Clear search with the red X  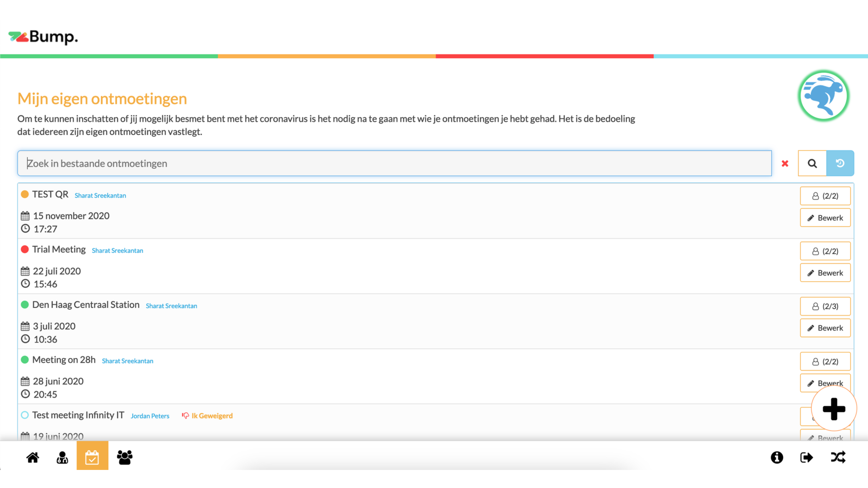(x=785, y=164)
